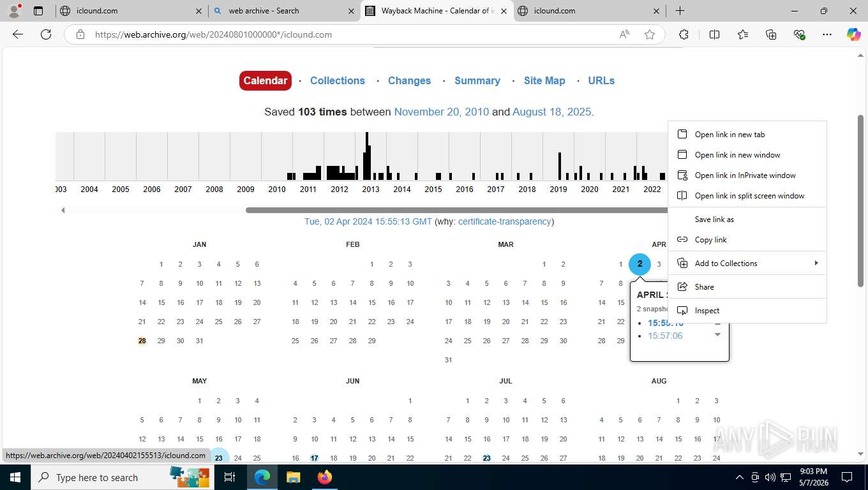Select Inspect in context menu

pyautogui.click(x=747, y=311)
